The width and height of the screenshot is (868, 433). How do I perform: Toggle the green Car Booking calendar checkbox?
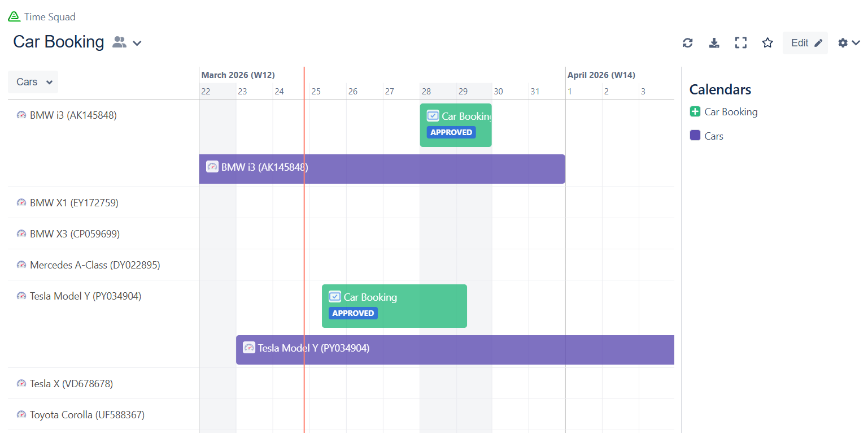[695, 112]
